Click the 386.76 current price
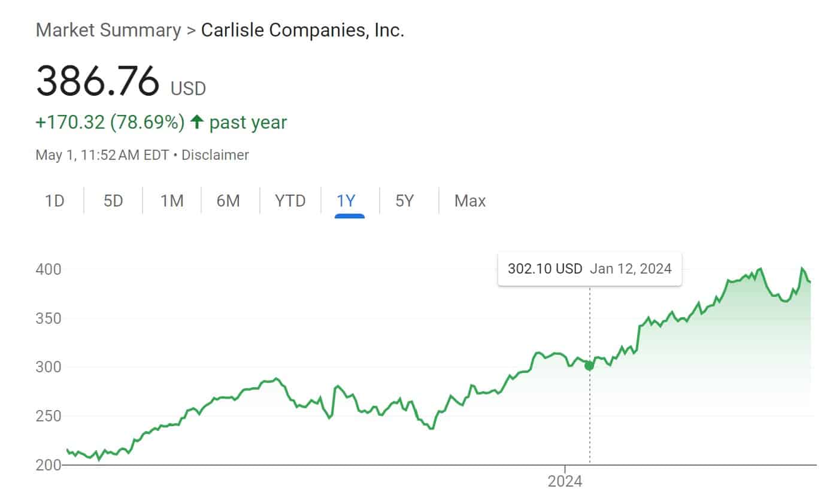The height and width of the screenshot is (504, 830). pos(98,81)
